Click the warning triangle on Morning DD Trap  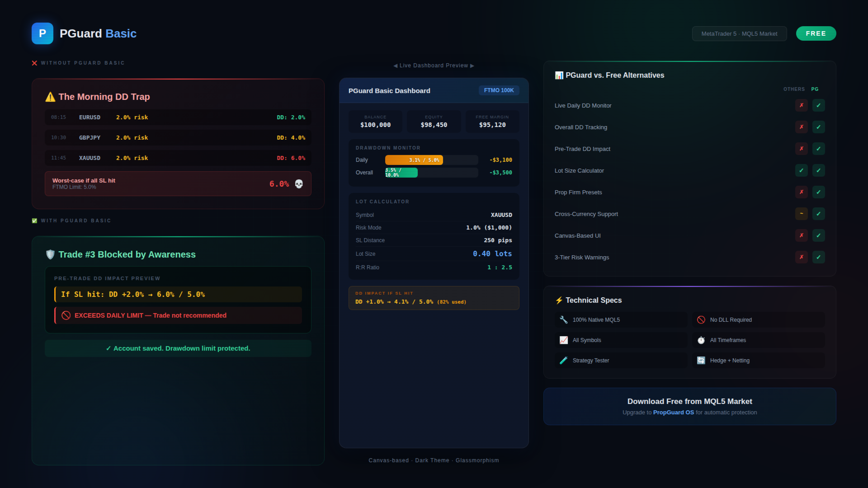[50, 97]
